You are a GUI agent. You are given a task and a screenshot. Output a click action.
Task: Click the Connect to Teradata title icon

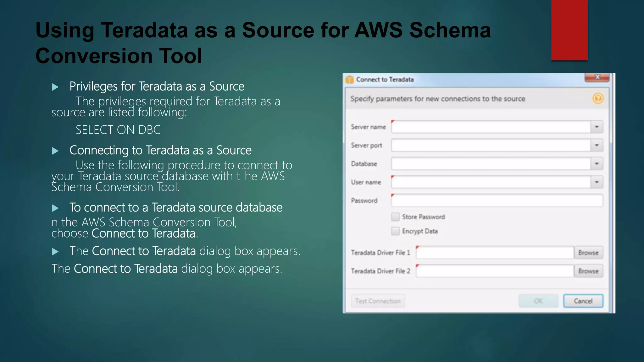[x=349, y=80]
